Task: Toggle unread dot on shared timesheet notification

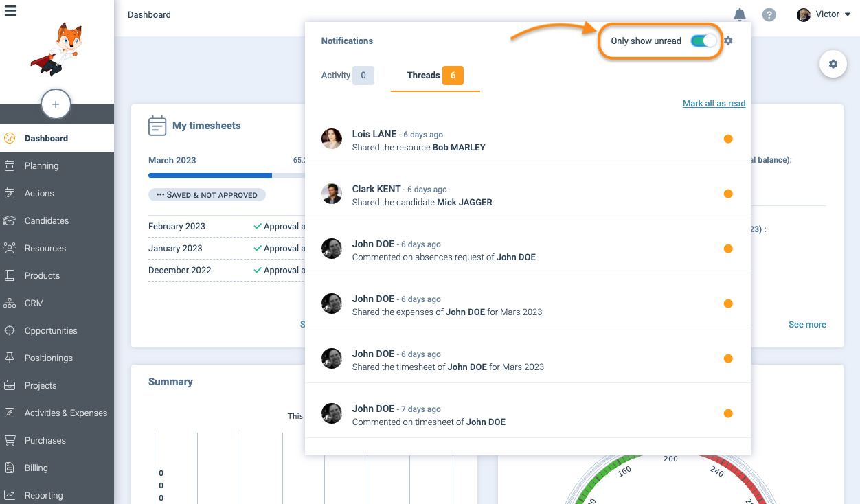Action: [x=728, y=358]
